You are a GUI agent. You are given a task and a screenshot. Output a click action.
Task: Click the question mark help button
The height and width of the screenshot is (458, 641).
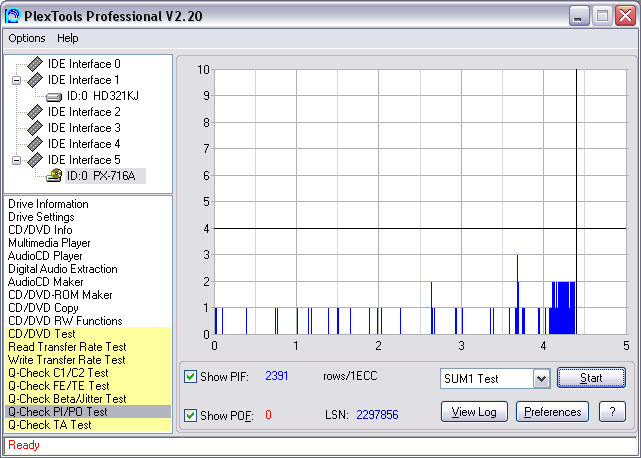pyautogui.click(x=612, y=412)
